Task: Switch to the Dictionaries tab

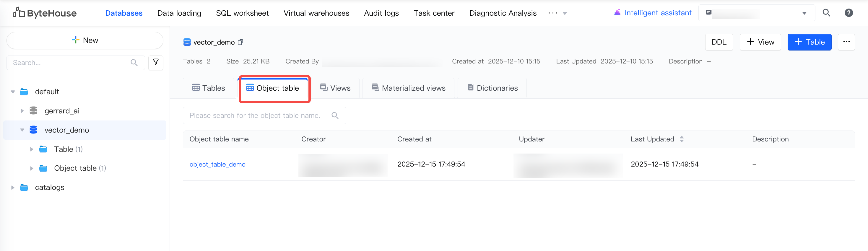Action: 492,88
